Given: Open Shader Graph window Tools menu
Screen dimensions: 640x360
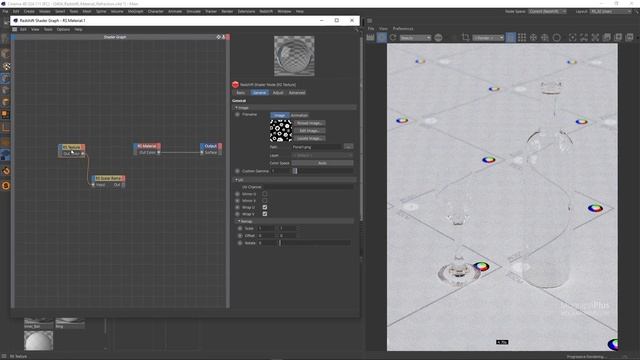Looking at the screenshot, I should [x=48, y=29].
